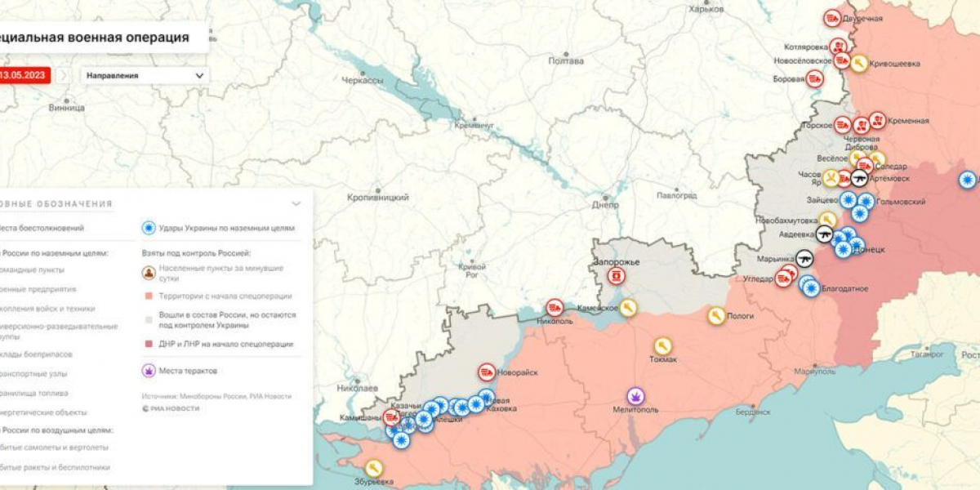Click the РИА Новости logo link
The width and height of the screenshot is (980, 490).
171,408
